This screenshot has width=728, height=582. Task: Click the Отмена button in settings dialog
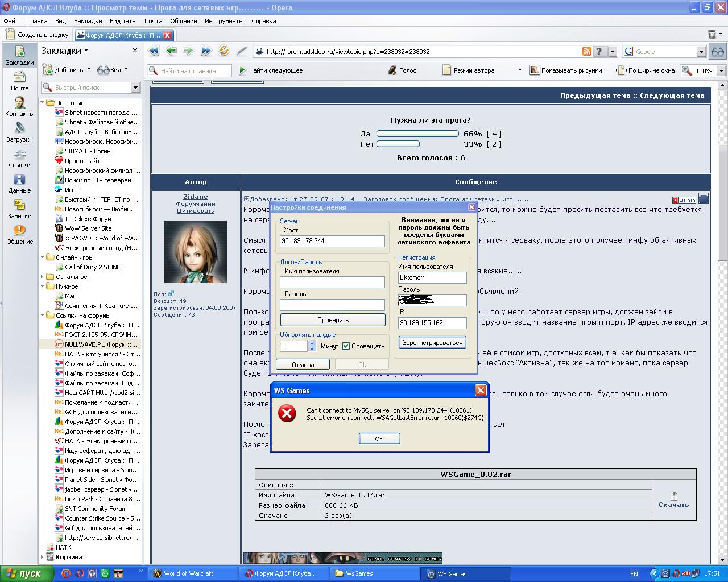[x=303, y=364]
